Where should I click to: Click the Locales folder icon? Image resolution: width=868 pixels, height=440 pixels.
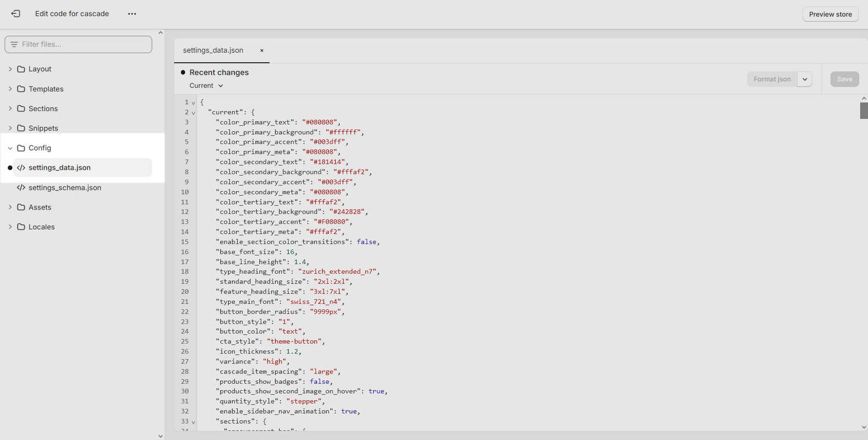(21, 226)
